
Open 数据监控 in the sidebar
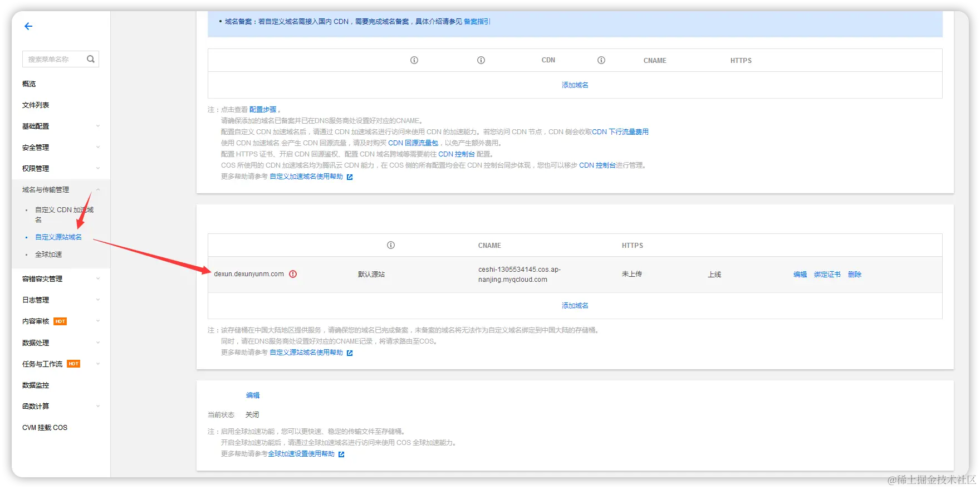tap(36, 385)
